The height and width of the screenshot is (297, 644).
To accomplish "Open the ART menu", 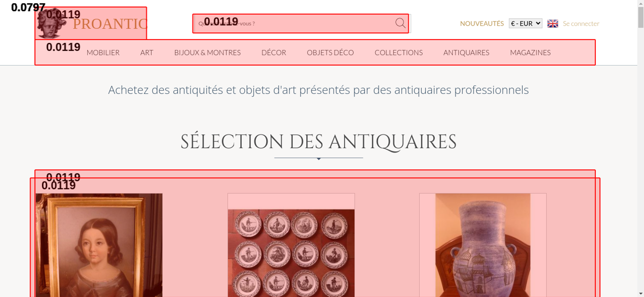I will coord(147,52).
